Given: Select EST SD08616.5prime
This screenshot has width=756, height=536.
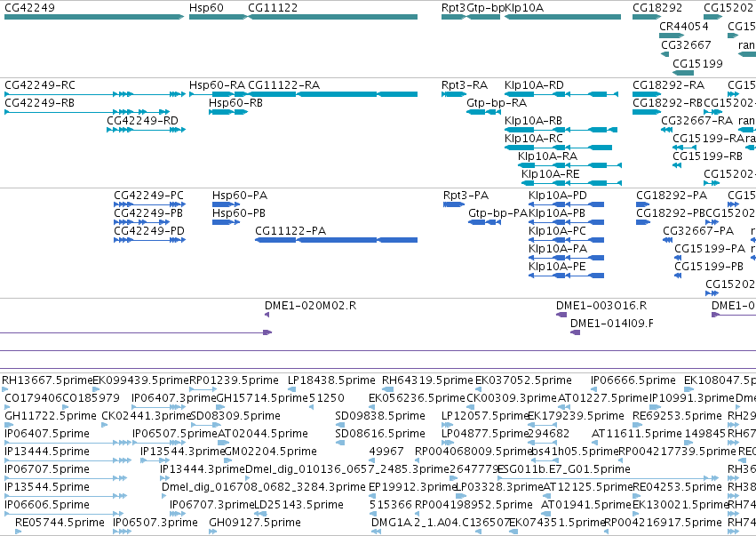Looking at the screenshot, I should [340, 444].
